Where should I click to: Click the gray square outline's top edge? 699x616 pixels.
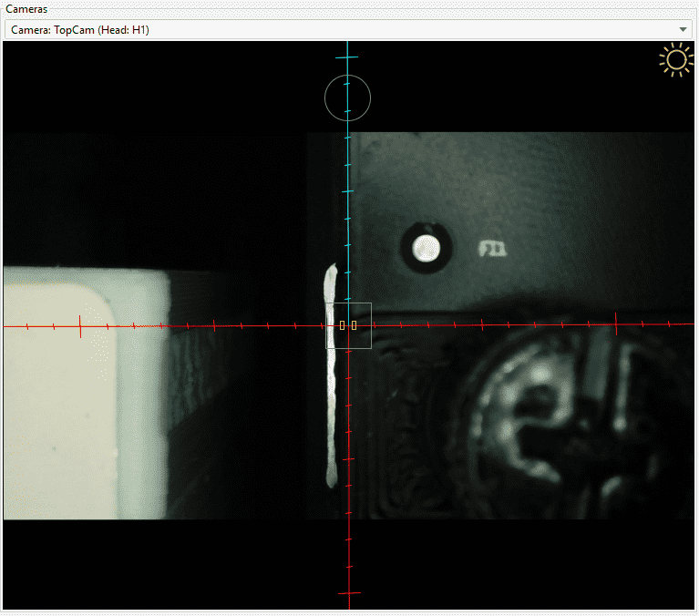point(349,303)
